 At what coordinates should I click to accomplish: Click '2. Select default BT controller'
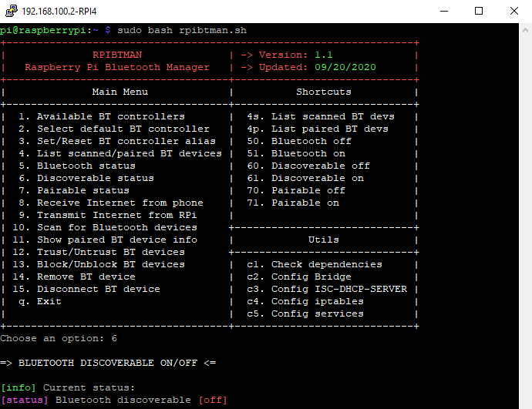114,129
